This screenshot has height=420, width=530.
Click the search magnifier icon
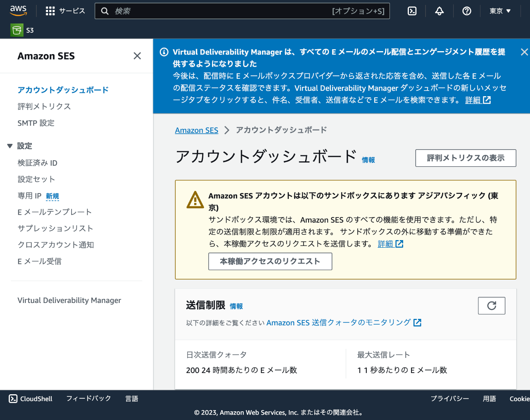coord(105,11)
